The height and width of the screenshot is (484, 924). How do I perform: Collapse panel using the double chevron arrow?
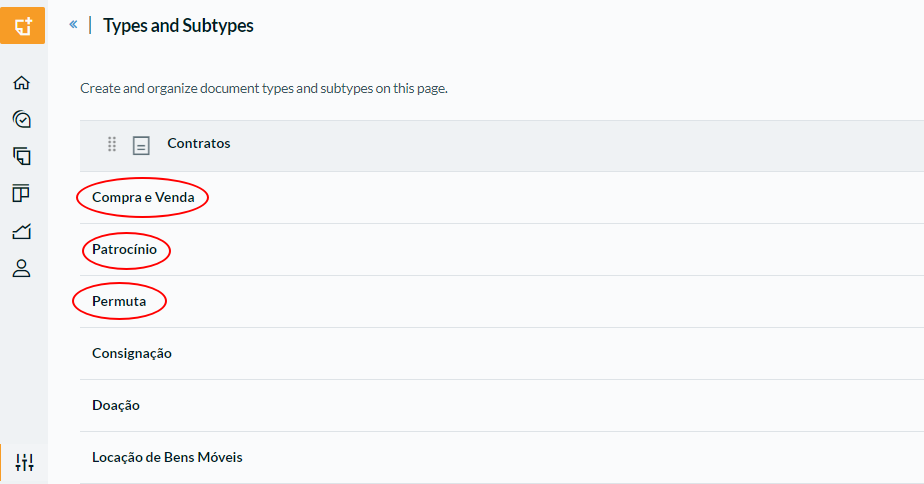click(x=73, y=24)
